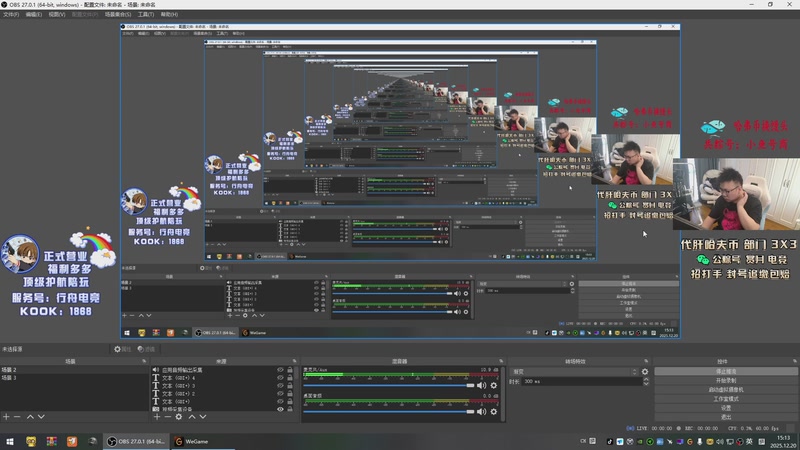Increase transition duration with up arrow

click(x=646, y=379)
